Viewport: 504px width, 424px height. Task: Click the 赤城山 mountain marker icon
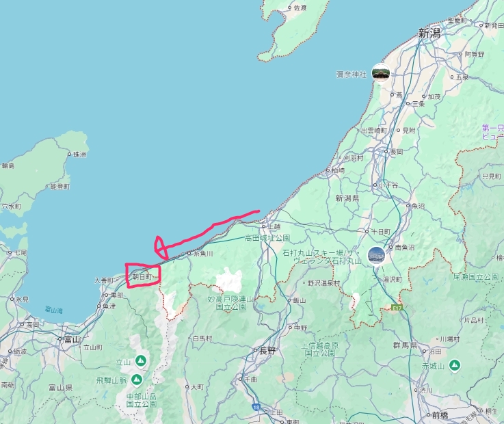[x=454, y=365]
